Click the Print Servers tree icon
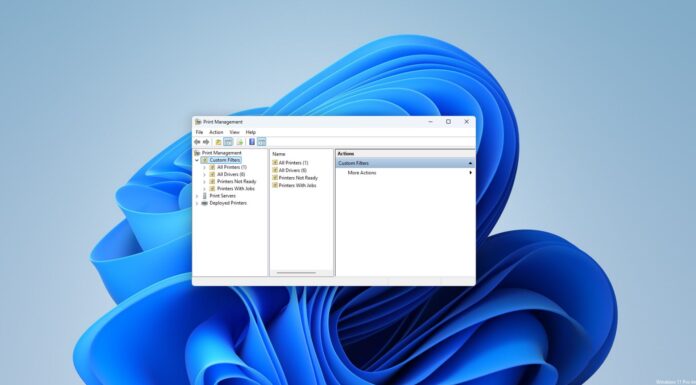696x385 pixels. [205, 196]
